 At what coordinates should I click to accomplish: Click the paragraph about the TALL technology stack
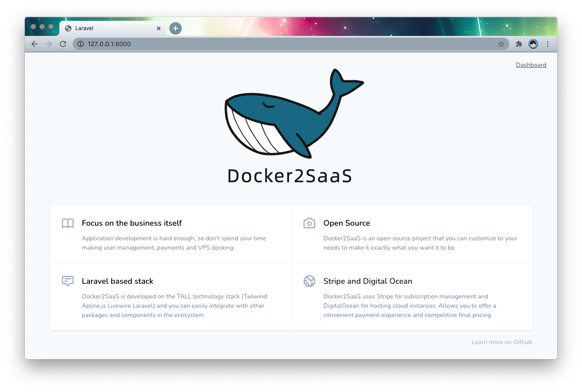tap(175, 306)
